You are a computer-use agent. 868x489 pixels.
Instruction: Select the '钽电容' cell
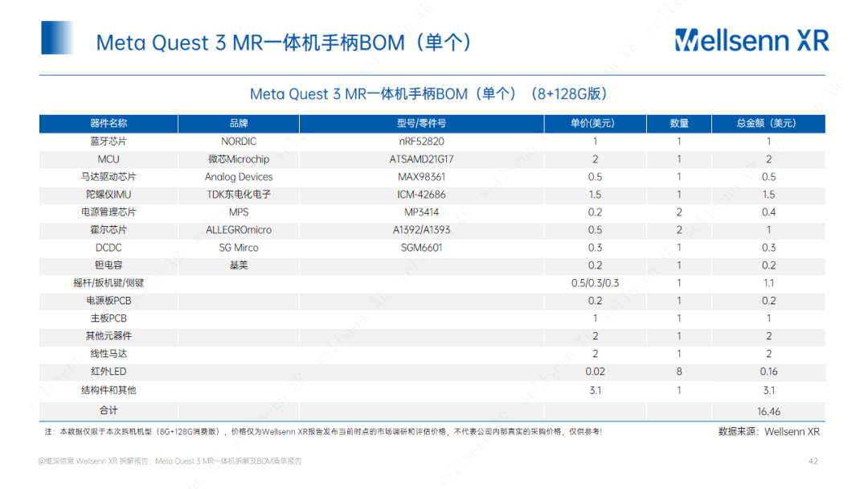pyautogui.click(x=108, y=265)
